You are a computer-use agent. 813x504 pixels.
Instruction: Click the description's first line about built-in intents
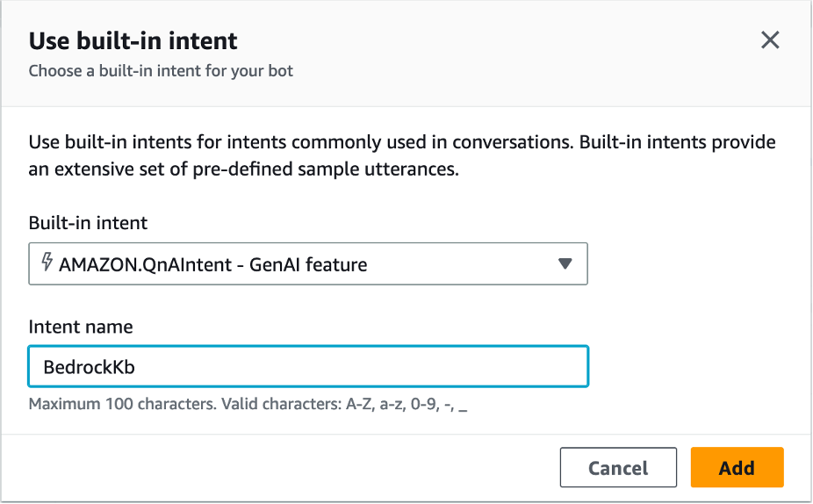click(402, 142)
